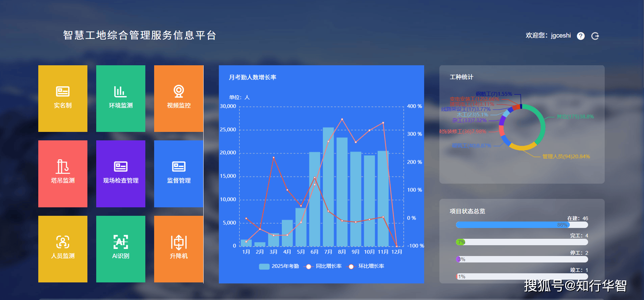Click the 智慧工地综合管理服务信息平台 title
This screenshot has height=300, width=644.
tap(140, 35)
